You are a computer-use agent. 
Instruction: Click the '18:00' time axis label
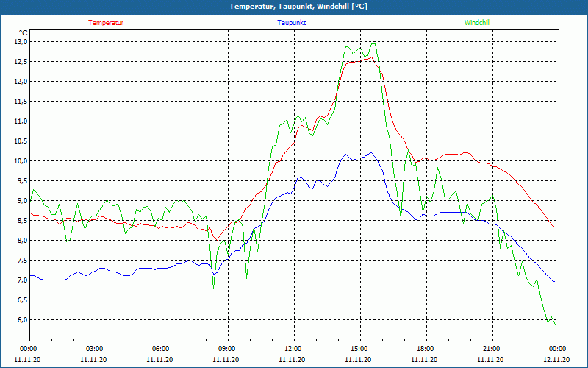pos(426,349)
